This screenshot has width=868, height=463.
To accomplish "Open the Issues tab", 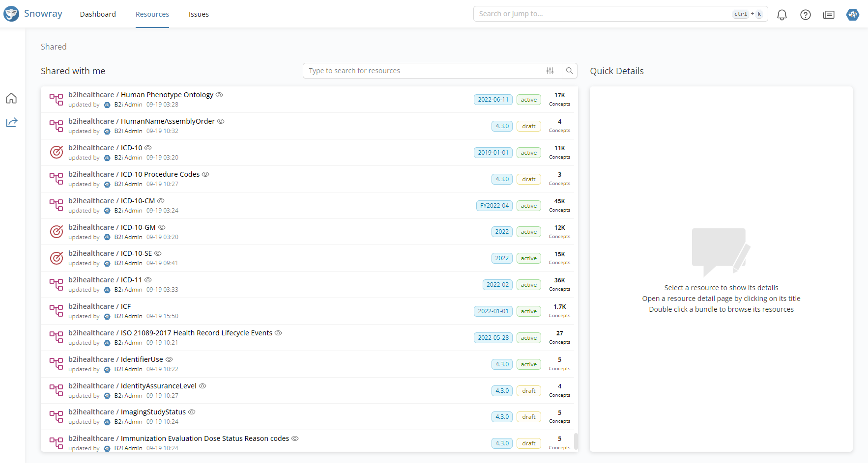I will coord(199,14).
